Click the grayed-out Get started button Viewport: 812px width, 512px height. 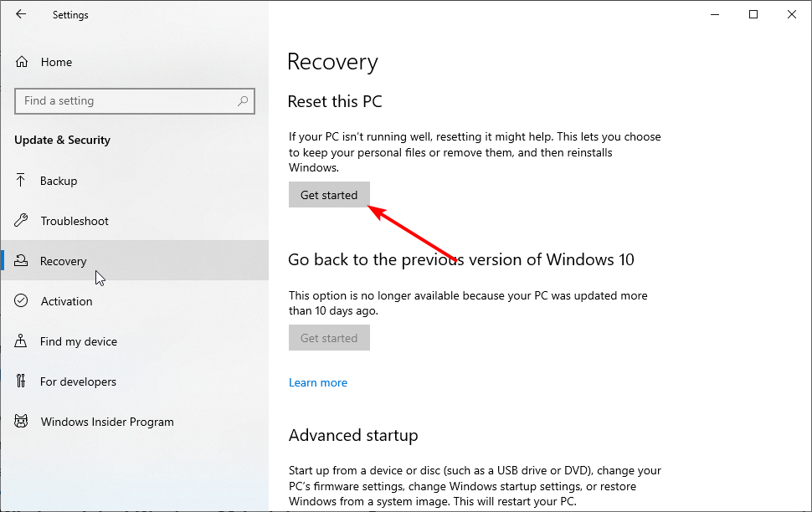coord(329,337)
